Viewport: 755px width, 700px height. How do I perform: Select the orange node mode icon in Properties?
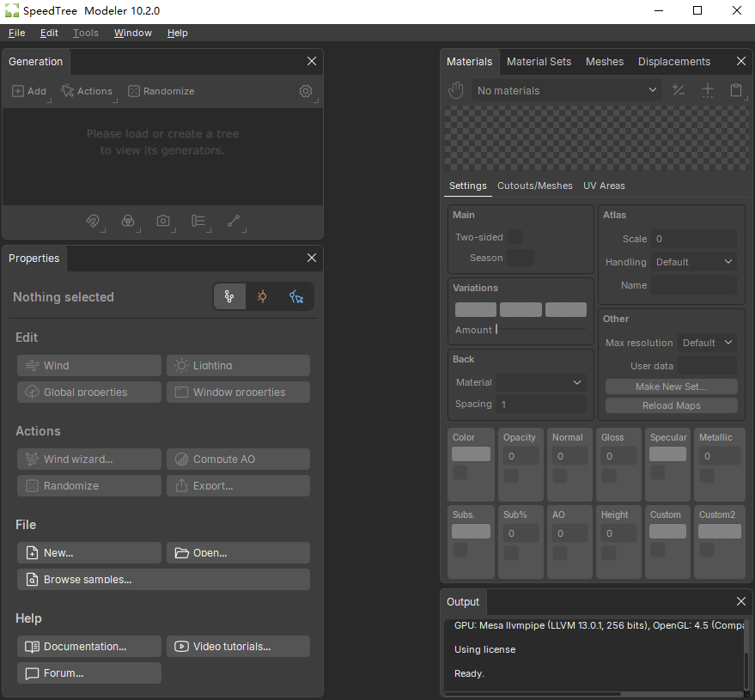[262, 296]
